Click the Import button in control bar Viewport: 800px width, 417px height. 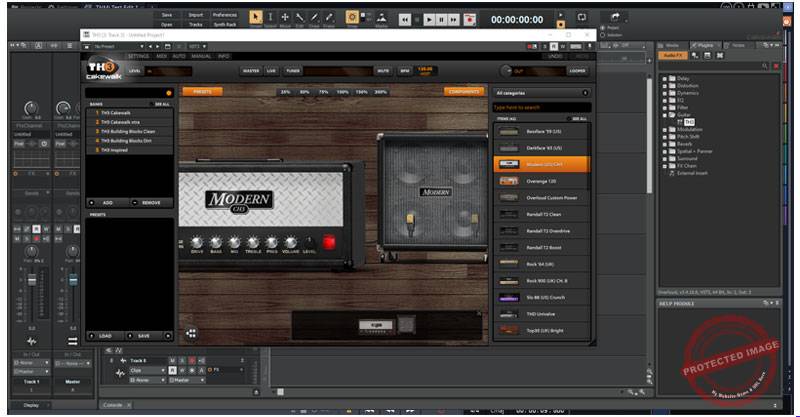[195, 15]
